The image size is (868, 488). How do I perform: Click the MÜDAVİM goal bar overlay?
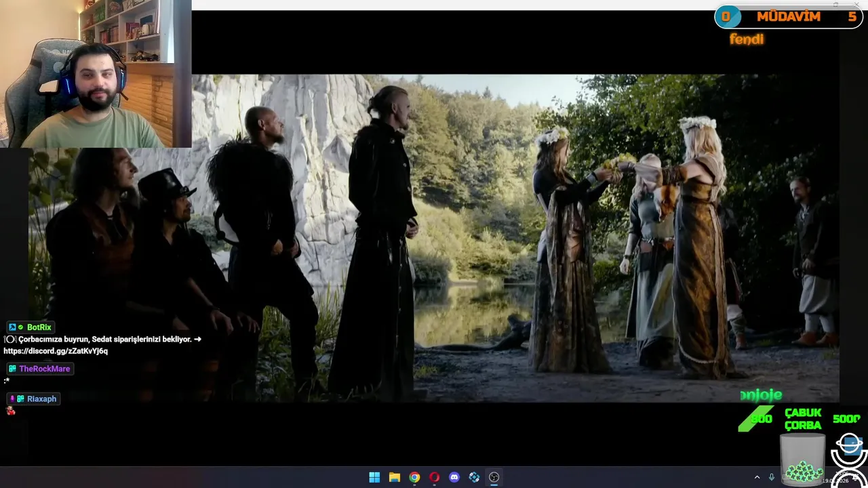(788, 17)
